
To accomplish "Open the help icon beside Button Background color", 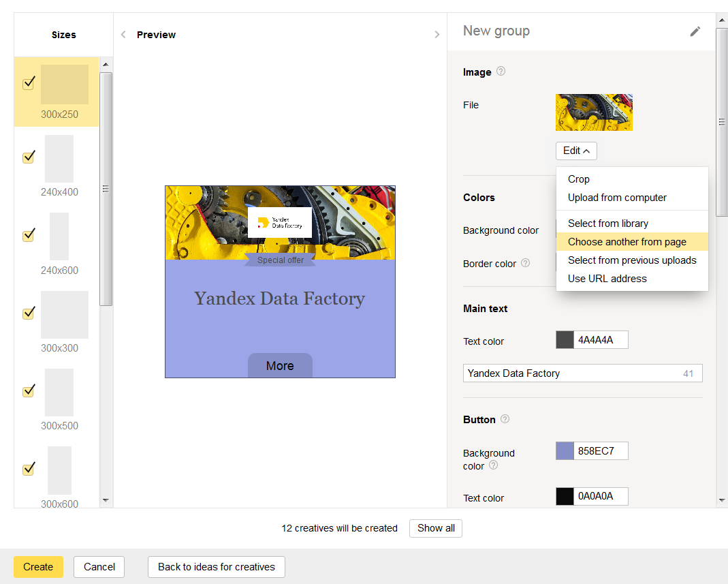I will [x=494, y=465].
